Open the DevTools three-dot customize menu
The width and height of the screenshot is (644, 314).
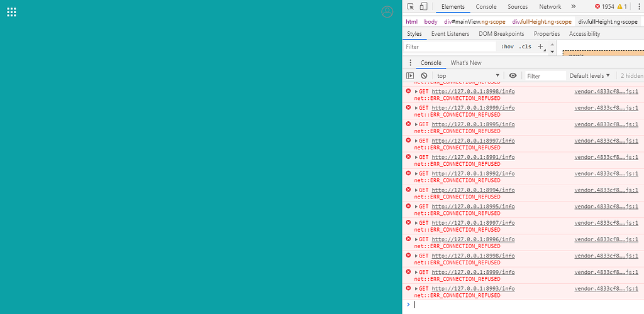coord(639,6)
